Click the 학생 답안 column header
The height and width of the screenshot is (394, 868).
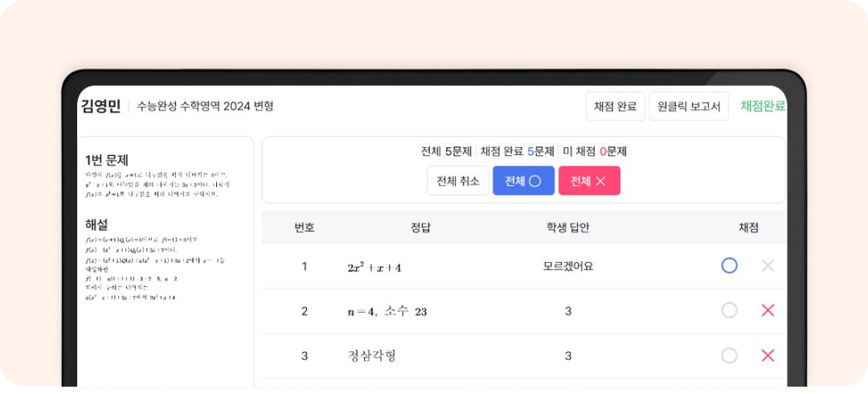click(x=567, y=228)
